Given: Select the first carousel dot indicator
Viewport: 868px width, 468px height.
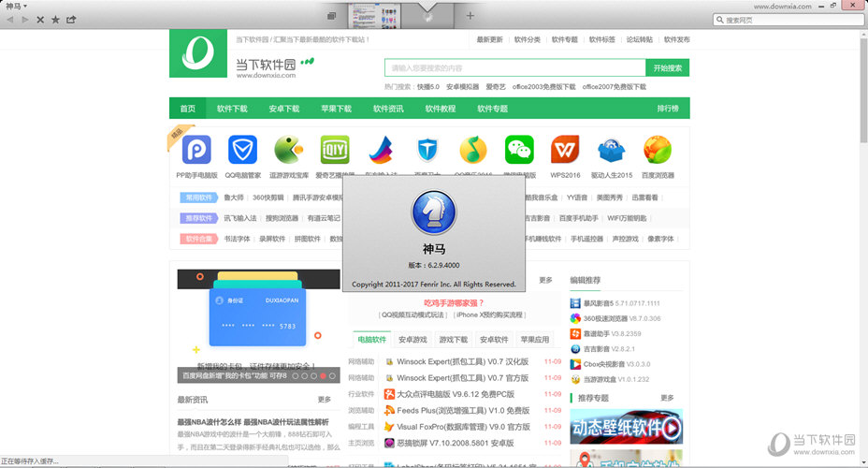Looking at the screenshot, I should (295, 376).
